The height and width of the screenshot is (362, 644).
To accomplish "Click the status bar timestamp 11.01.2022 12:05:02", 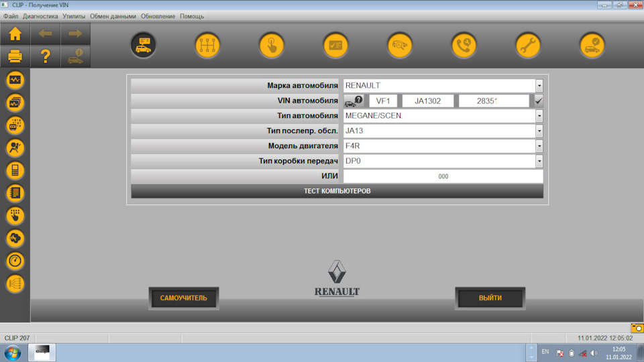I will pos(605,338).
